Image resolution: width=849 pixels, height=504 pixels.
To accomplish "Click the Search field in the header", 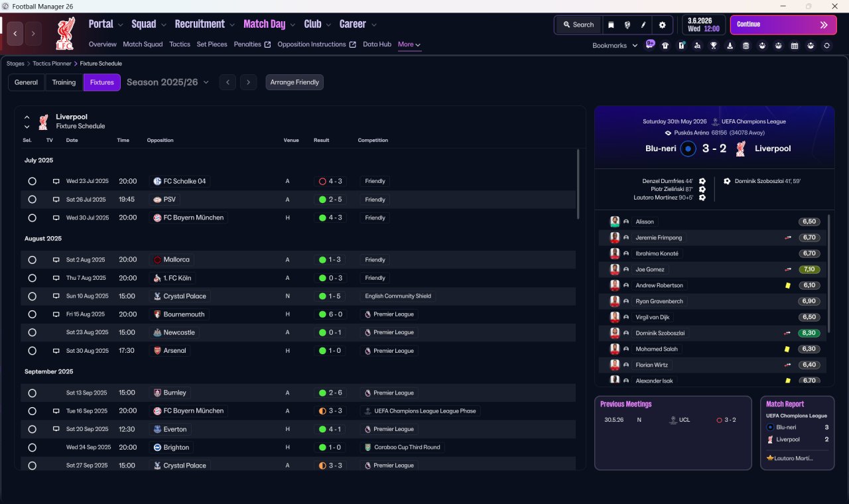I will coord(578,25).
